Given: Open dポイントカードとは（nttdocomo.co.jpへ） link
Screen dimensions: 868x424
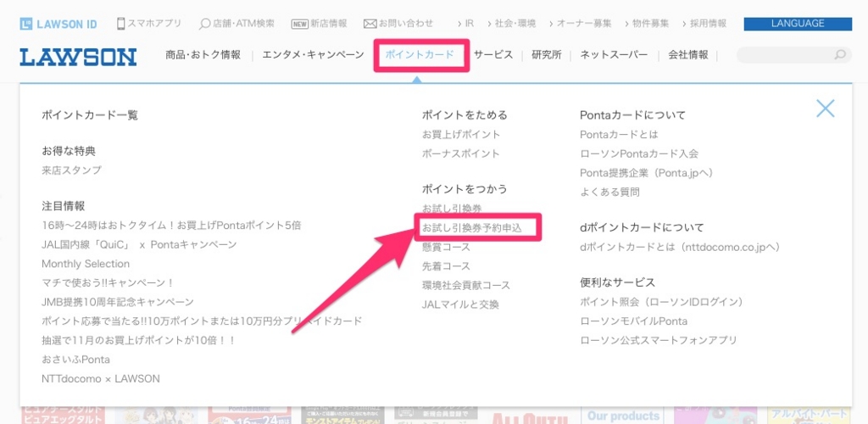Looking at the screenshot, I should (x=680, y=246).
